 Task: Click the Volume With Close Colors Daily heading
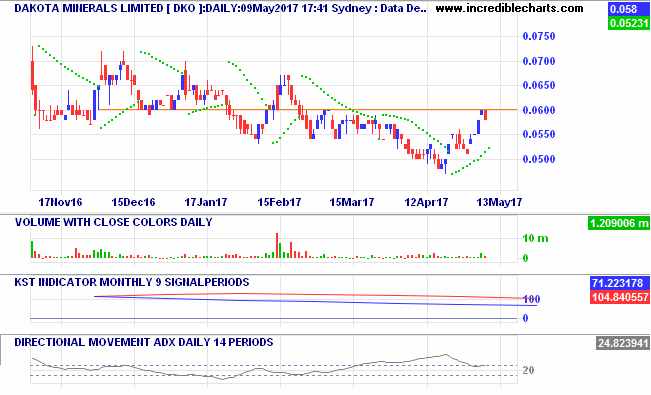(x=114, y=222)
